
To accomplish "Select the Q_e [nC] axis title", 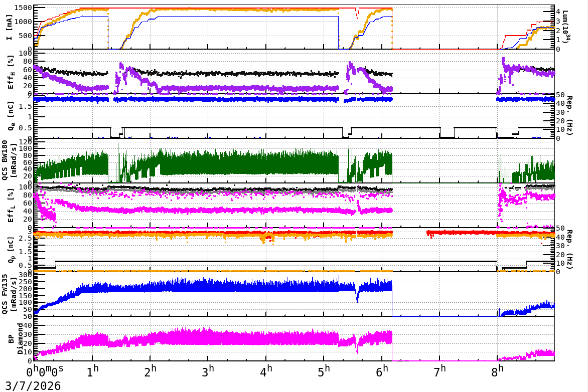I will pos(11,116).
